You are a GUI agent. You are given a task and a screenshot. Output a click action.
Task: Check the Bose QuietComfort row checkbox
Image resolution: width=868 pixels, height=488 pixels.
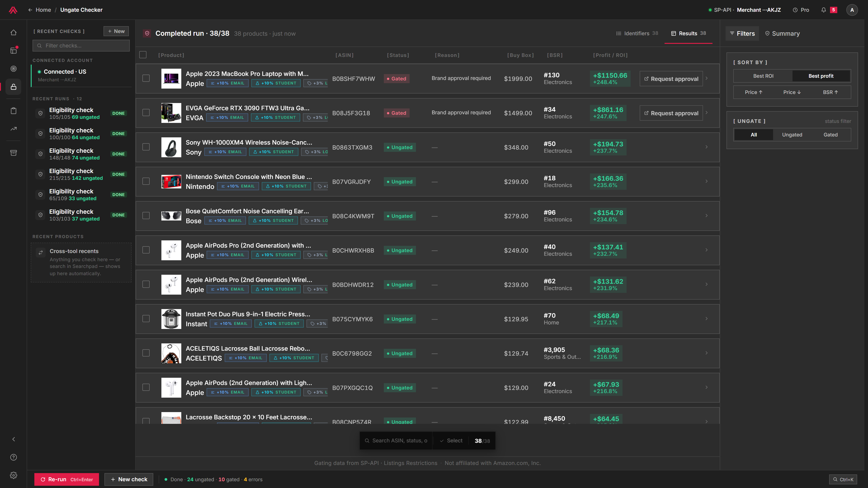tap(146, 216)
